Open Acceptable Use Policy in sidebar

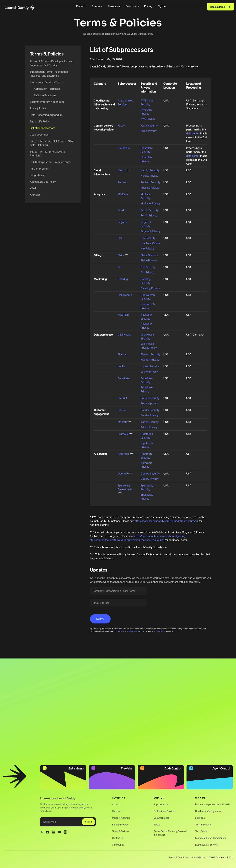(43, 182)
